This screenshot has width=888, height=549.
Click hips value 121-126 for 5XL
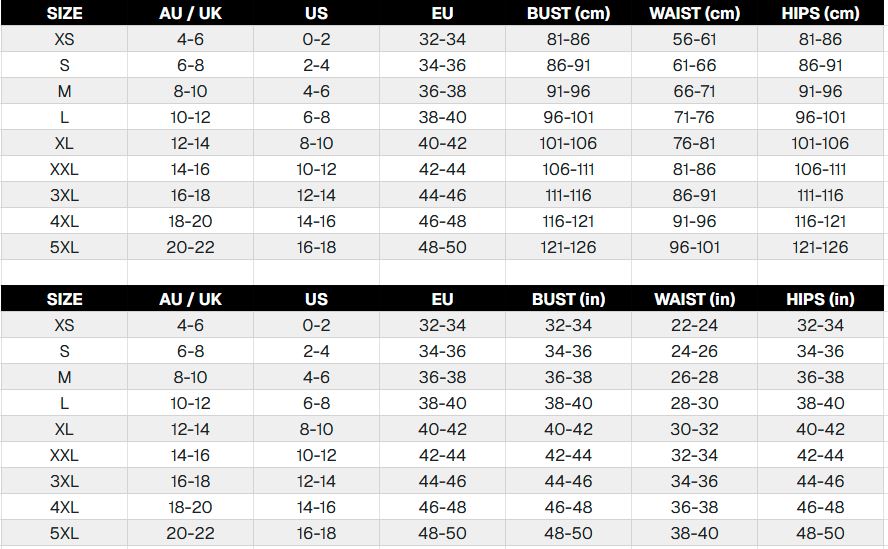point(820,247)
